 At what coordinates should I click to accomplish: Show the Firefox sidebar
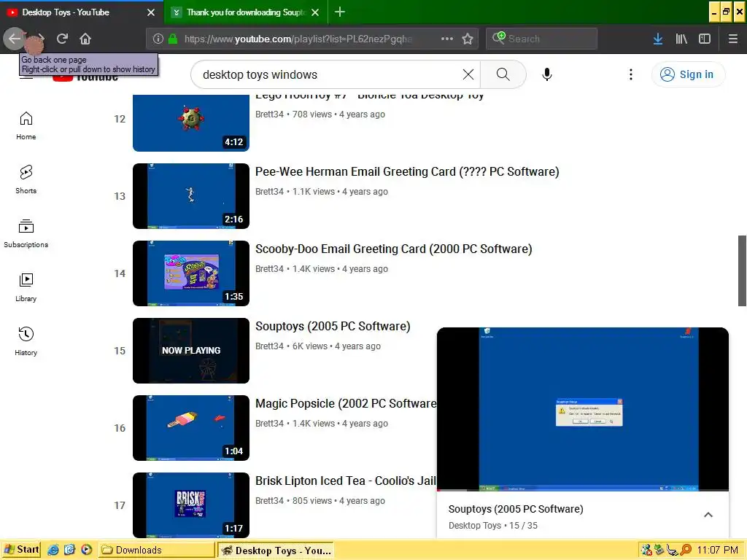(x=705, y=39)
